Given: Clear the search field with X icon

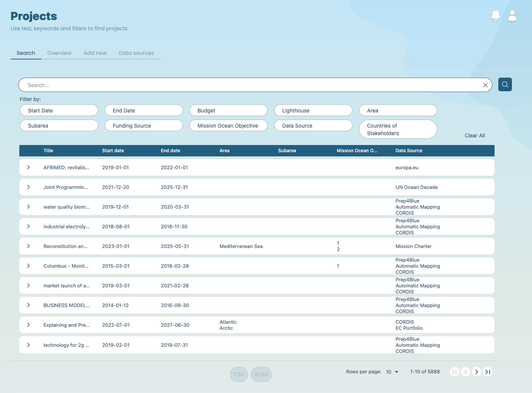Looking at the screenshot, I should coord(485,85).
